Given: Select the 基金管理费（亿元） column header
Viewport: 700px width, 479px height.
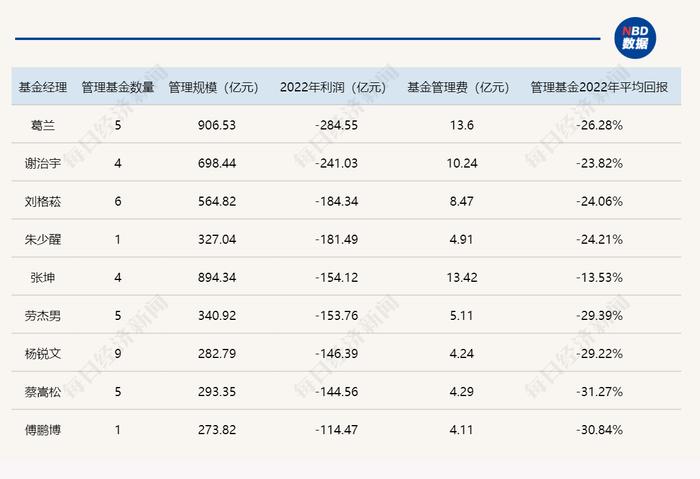Looking at the screenshot, I should pos(458,87).
